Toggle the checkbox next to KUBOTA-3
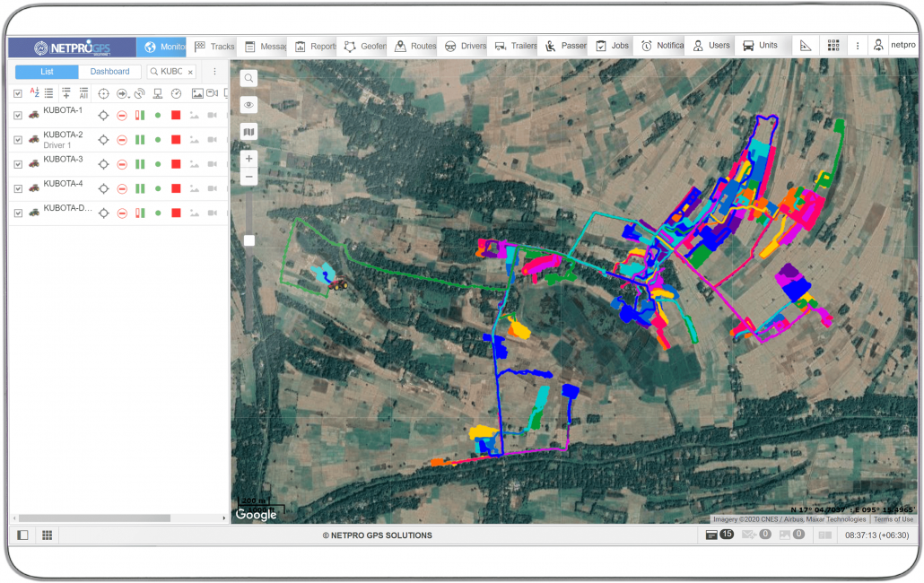This screenshot has width=924, height=583. pos(17,164)
